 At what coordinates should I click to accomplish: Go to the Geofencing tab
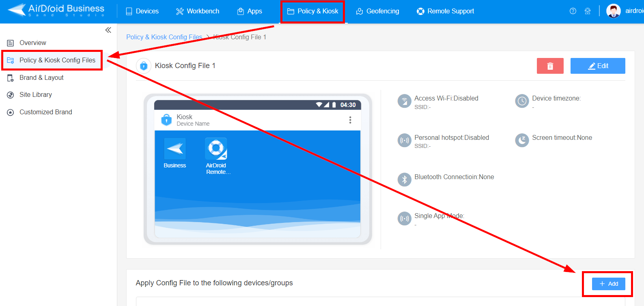pos(377,11)
